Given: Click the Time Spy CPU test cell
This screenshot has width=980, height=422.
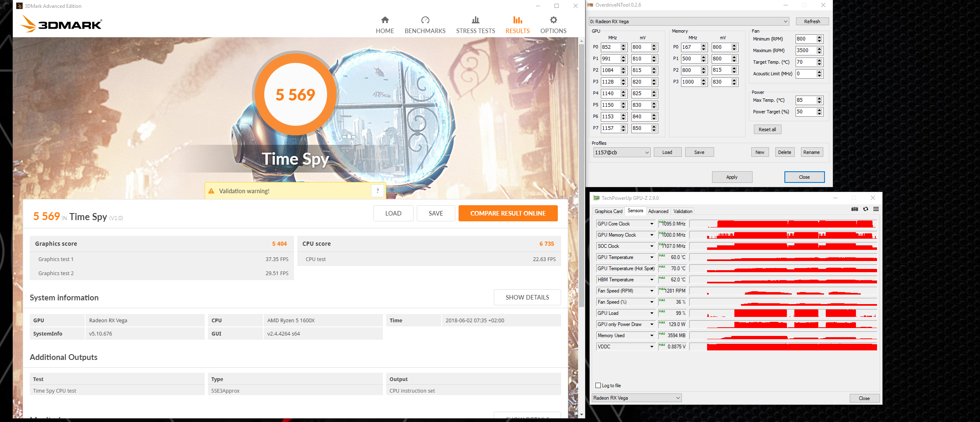Looking at the screenshot, I should [x=117, y=391].
